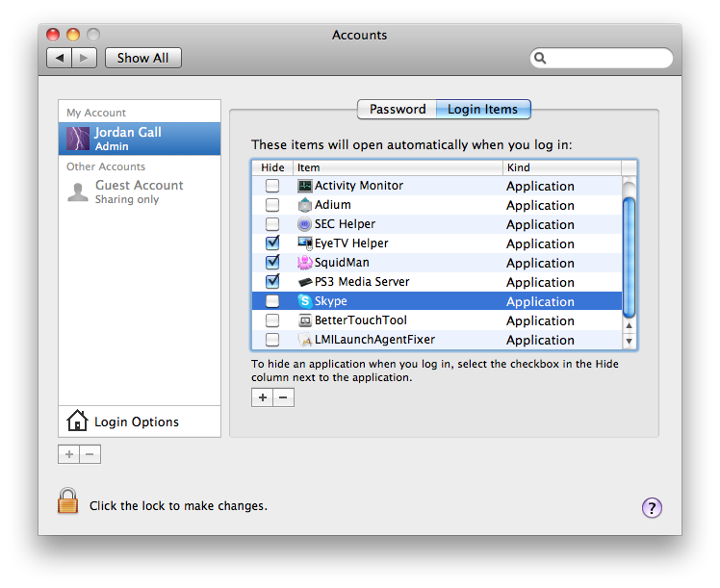Add user account with sidebar plus button
Viewport: 720px width, 588px height.
(69, 454)
